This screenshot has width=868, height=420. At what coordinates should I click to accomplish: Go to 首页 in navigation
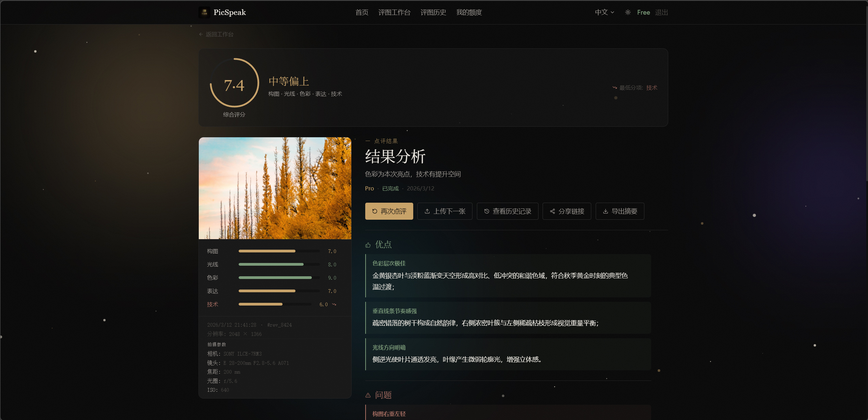[361, 12]
